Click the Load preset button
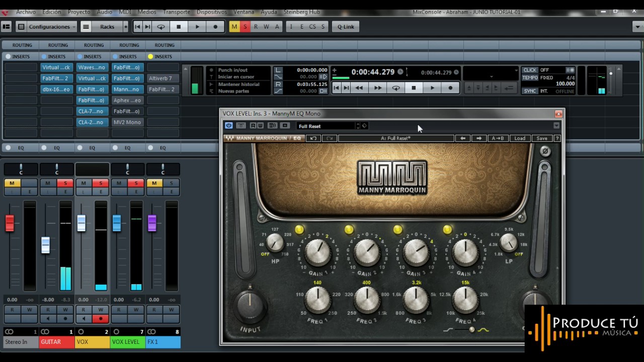Viewport: 644px width, 362px height. click(520, 138)
